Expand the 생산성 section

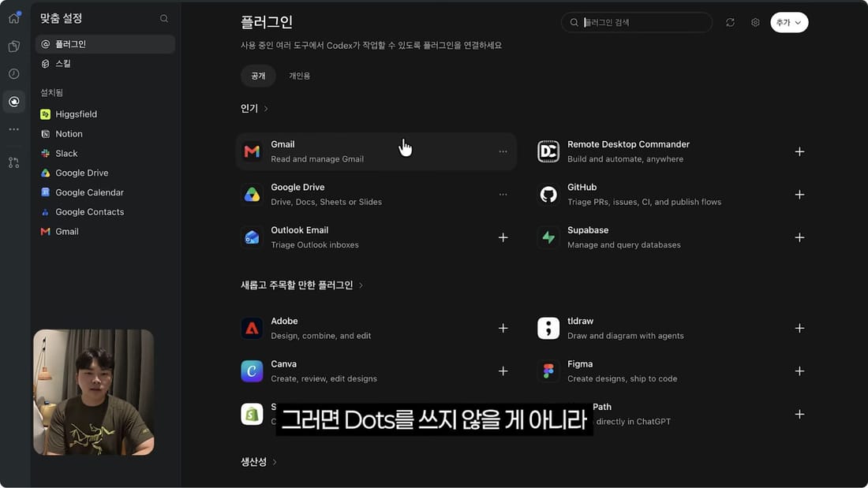coord(259,461)
